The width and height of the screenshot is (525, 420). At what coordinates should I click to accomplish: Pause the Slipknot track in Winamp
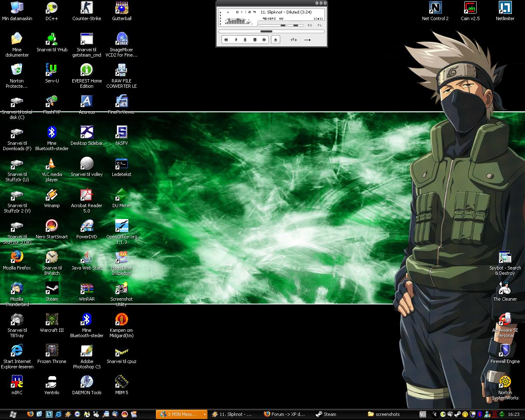pos(245,40)
